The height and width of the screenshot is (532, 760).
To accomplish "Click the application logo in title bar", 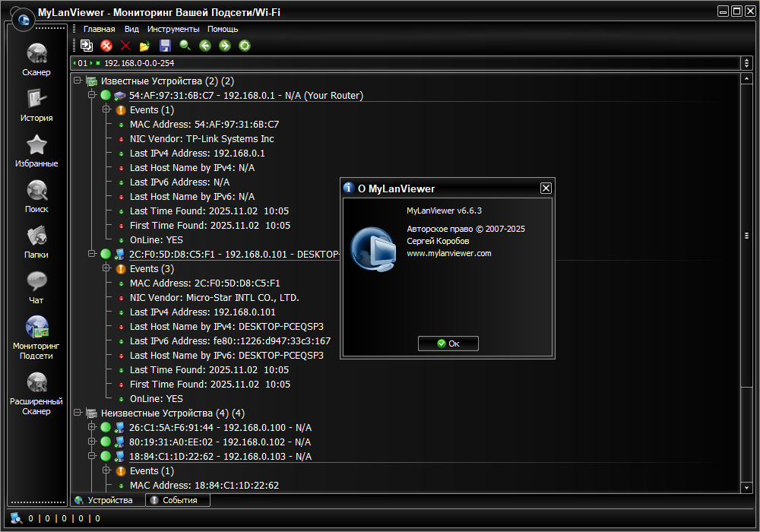I will pyautogui.click(x=24, y=20).
